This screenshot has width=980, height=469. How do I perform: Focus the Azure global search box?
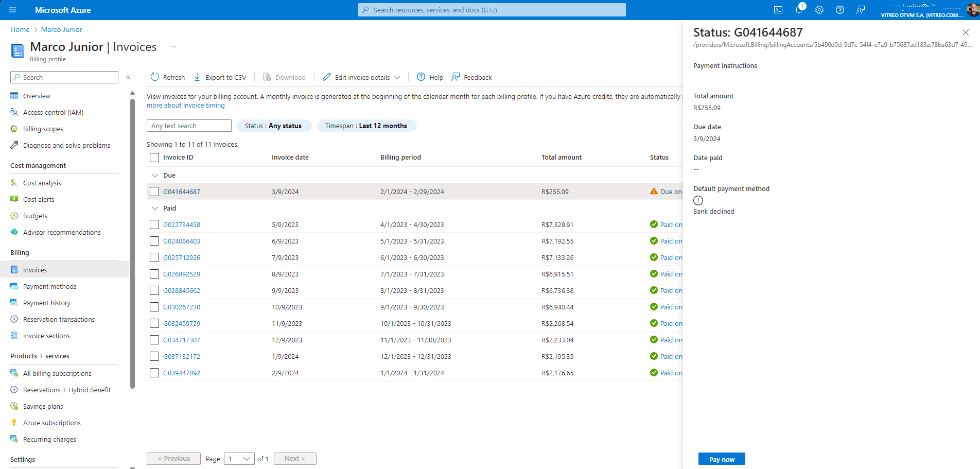pyautogui.click(x=492, y=10)
